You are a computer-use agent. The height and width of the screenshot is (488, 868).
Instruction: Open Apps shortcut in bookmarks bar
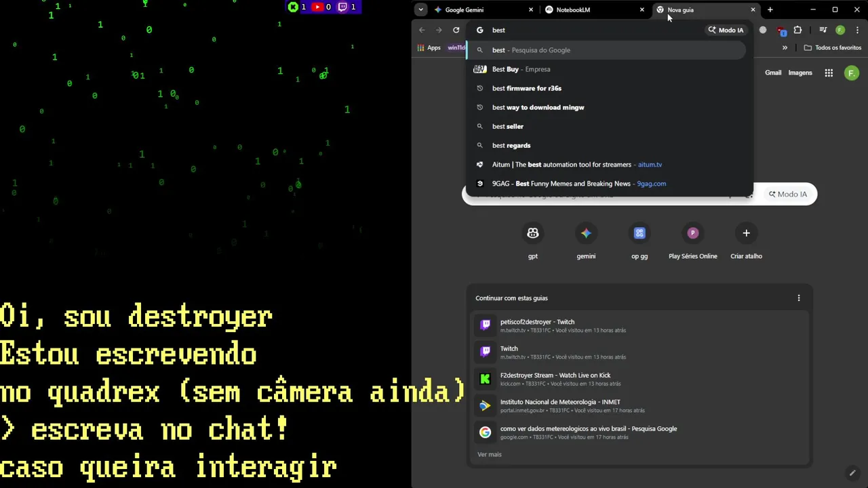(429, 47)
